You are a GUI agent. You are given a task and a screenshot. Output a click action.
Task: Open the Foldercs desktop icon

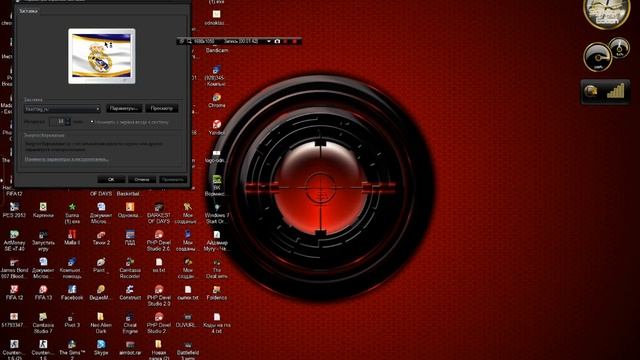click(216, 293)
